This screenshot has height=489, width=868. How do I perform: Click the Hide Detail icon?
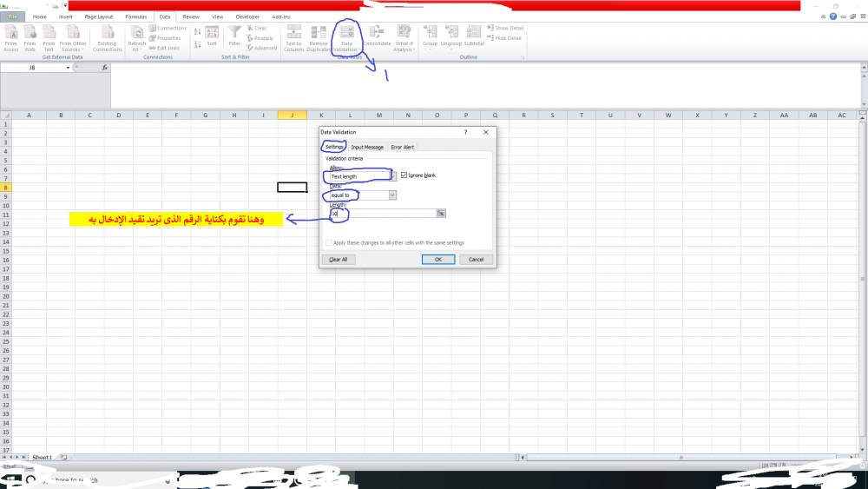(490, 38)
